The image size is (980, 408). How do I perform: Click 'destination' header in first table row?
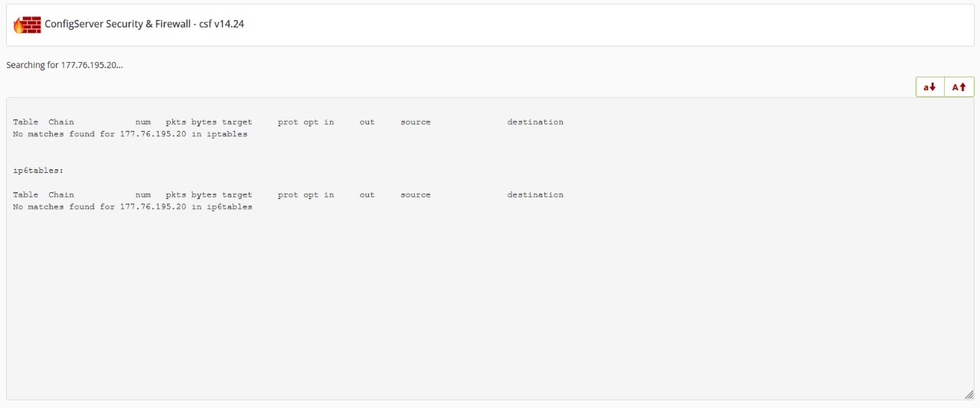pos(534,122)
